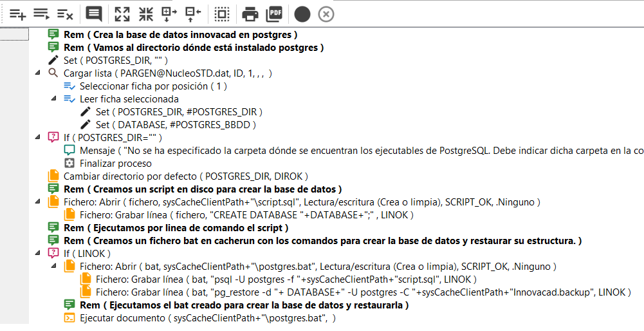Image resolution: width=644 pixels, height=331 pixels.
Task: Select the Cambiar directorio por defecto line
Action: click(185, 176)
